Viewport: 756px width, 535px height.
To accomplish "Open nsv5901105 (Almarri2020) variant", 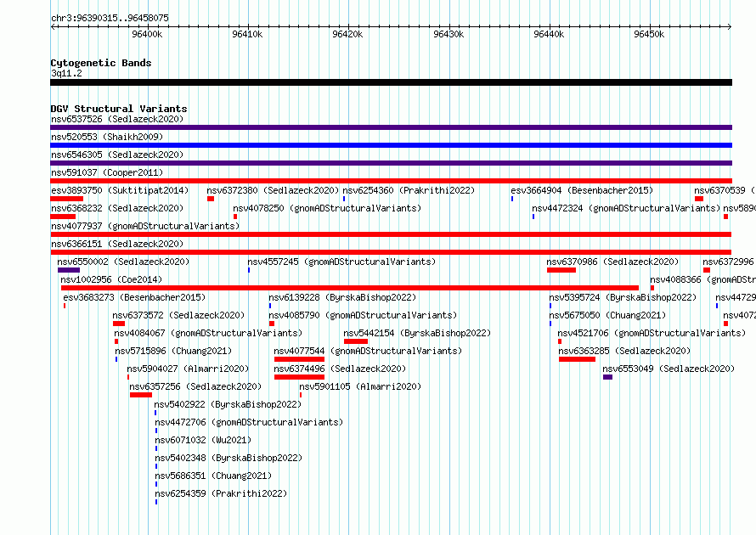I will point(360,386).
